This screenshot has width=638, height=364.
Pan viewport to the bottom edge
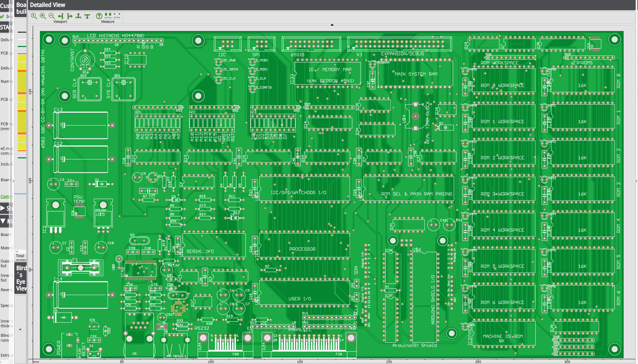(87, 16)
